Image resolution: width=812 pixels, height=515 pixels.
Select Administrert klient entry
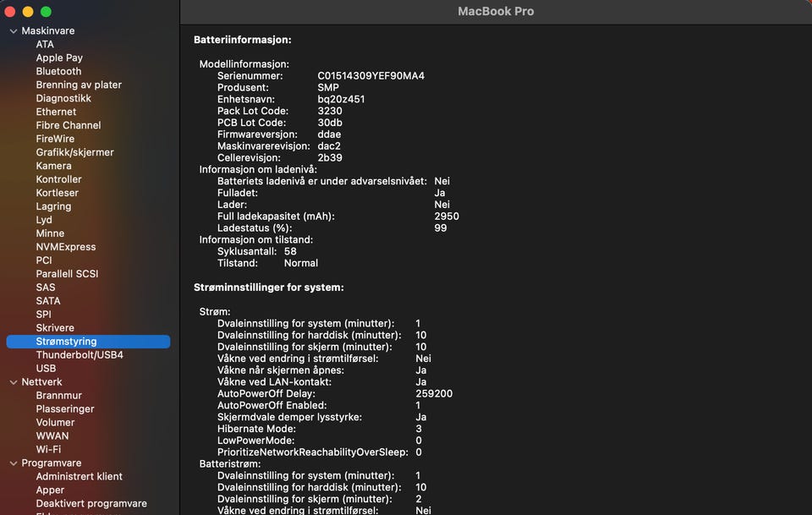click(x=79, y=477)
